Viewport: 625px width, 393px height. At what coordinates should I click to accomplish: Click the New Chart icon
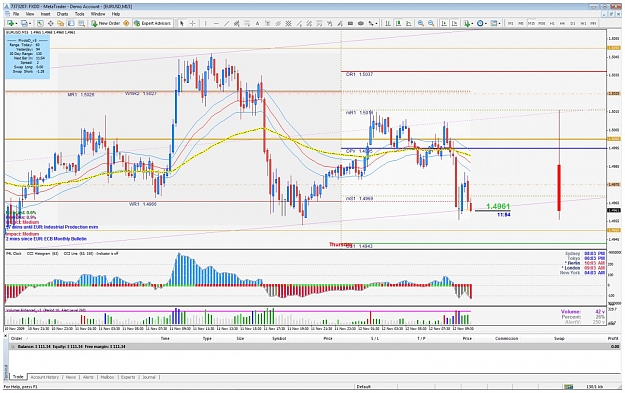[10, 23]
